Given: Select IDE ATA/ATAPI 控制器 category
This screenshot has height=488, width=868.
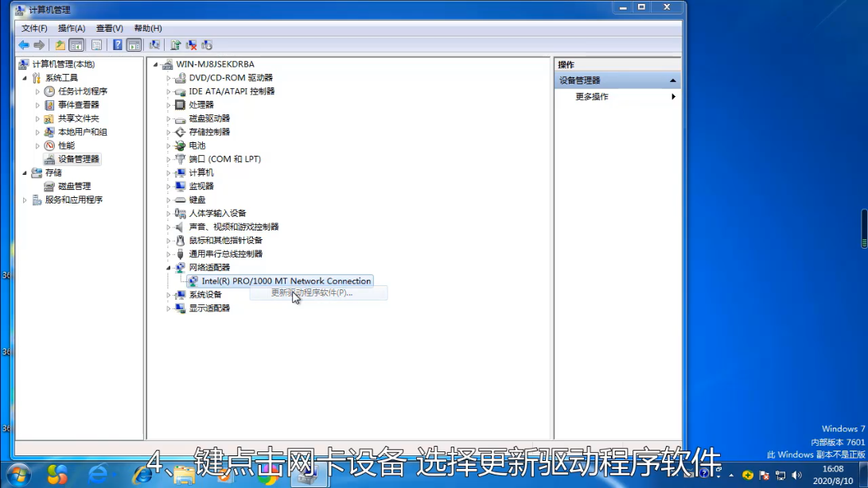Looking at the screenshot, I should click(x=232, y=91).
